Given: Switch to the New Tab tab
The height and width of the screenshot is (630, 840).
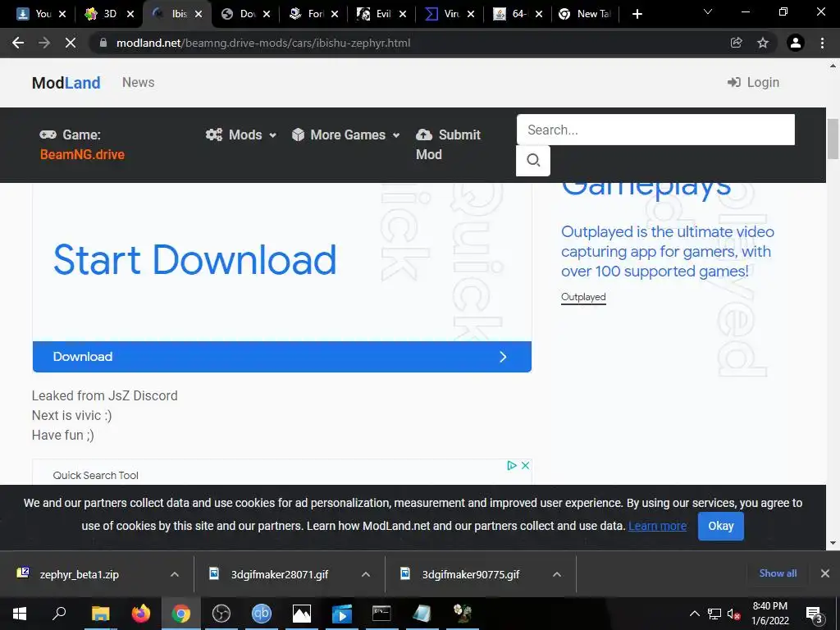Looking at the screenshot, I should 584,14.
